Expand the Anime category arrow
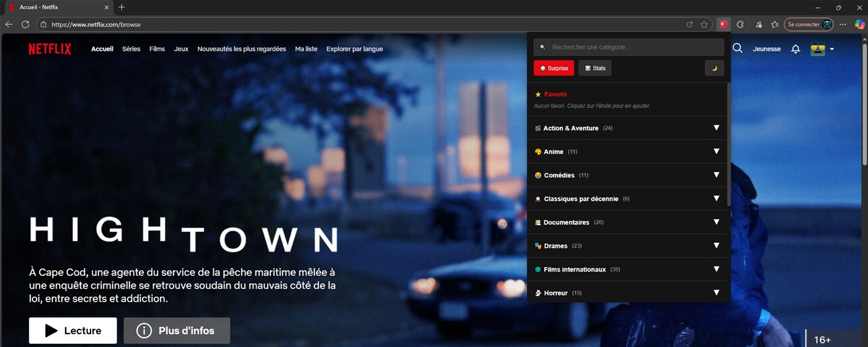 coord(716,151)
